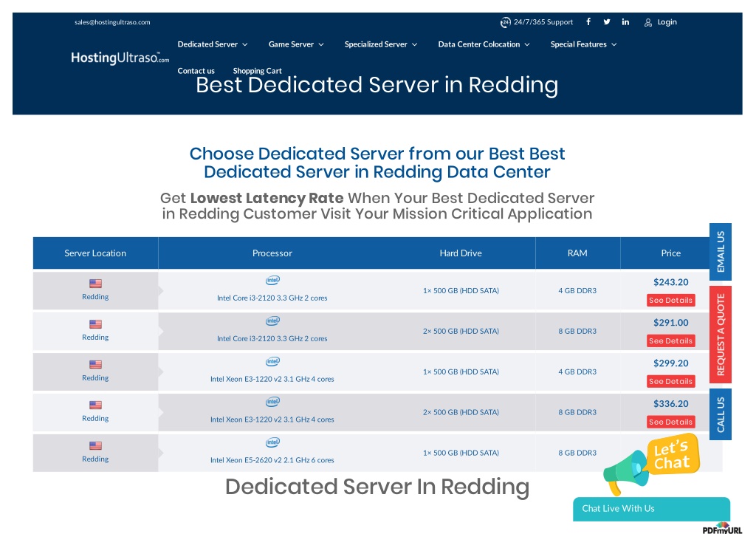Click the Processor column header
This screenshot has height=534, width=756.
[272, 253]
